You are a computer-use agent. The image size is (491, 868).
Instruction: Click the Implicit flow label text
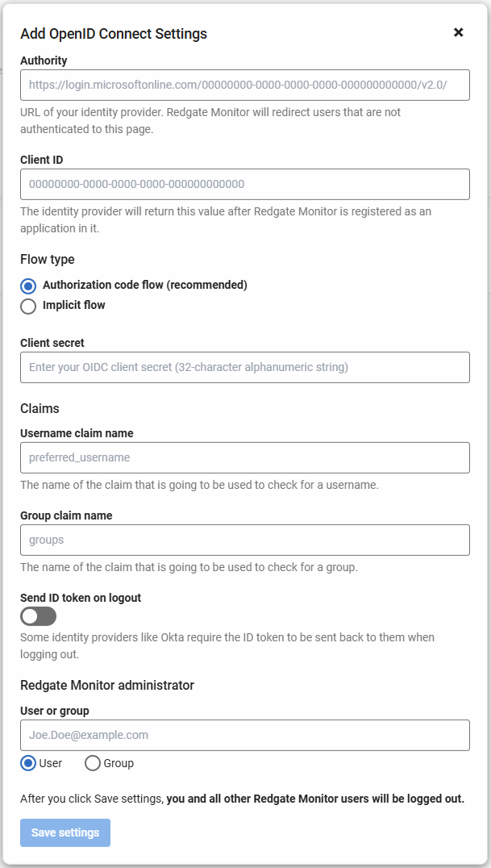click(x=74, y=305)
